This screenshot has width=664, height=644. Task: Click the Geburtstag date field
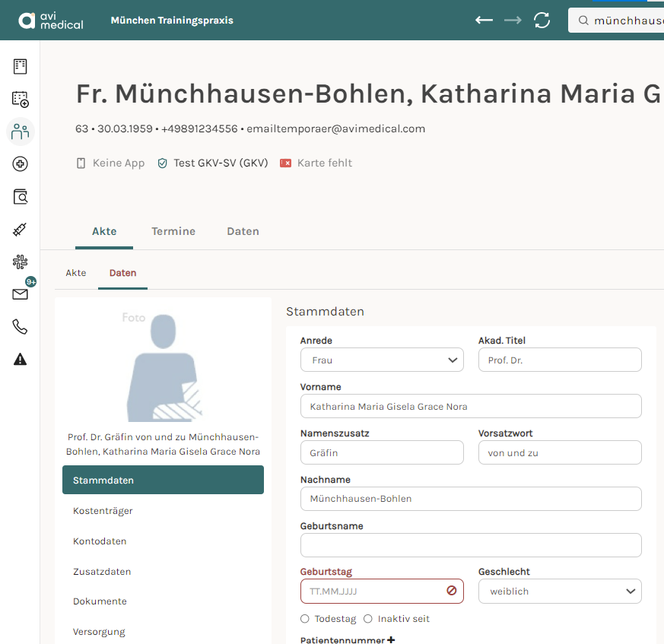[x=382, y=591]
